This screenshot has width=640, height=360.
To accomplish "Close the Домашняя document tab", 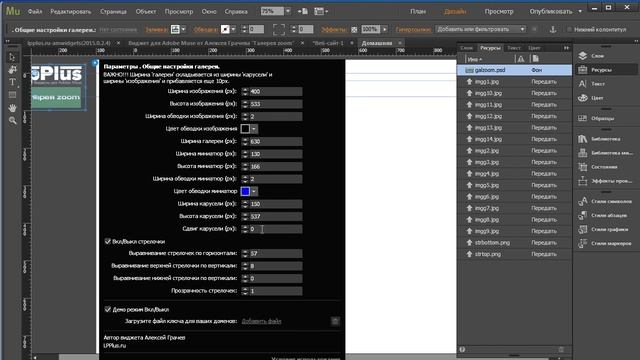I will (400, 43).
